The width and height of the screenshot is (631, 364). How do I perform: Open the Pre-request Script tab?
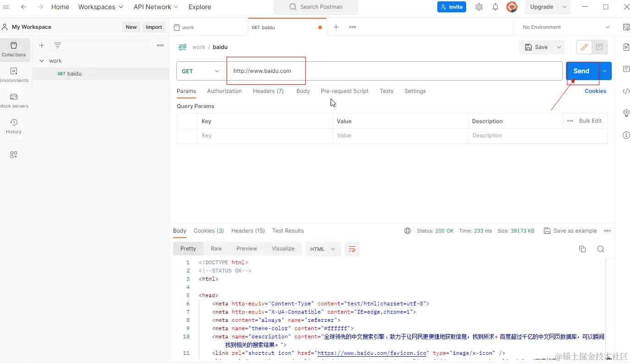click(345, 91)
